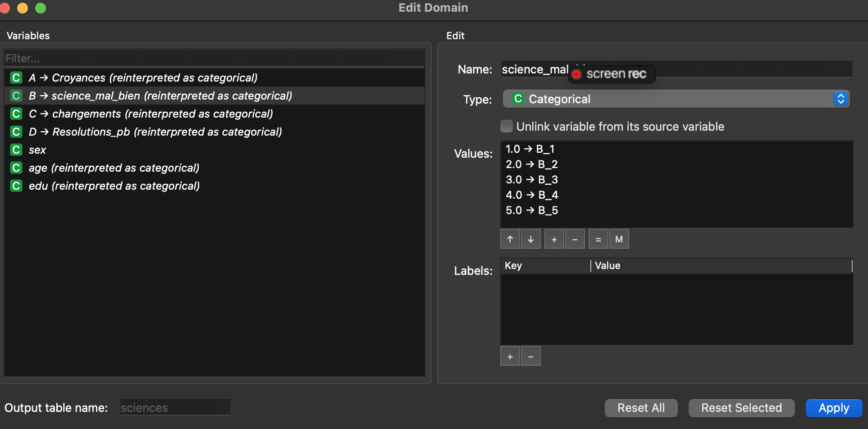Remove selected value with minus button
Image resolution: width=868 pixels, height=429 pixels.
575,239
